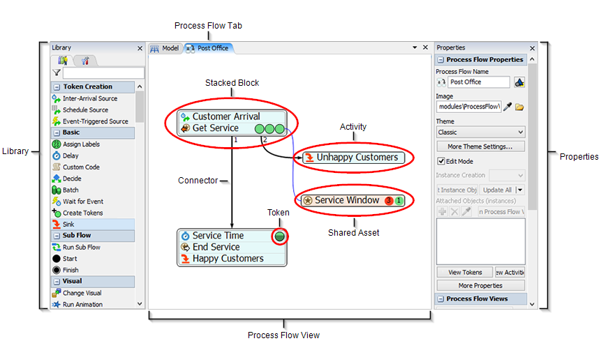
Task: Uncheck the Edit Mode checkbox
Action: pos(440,161)
